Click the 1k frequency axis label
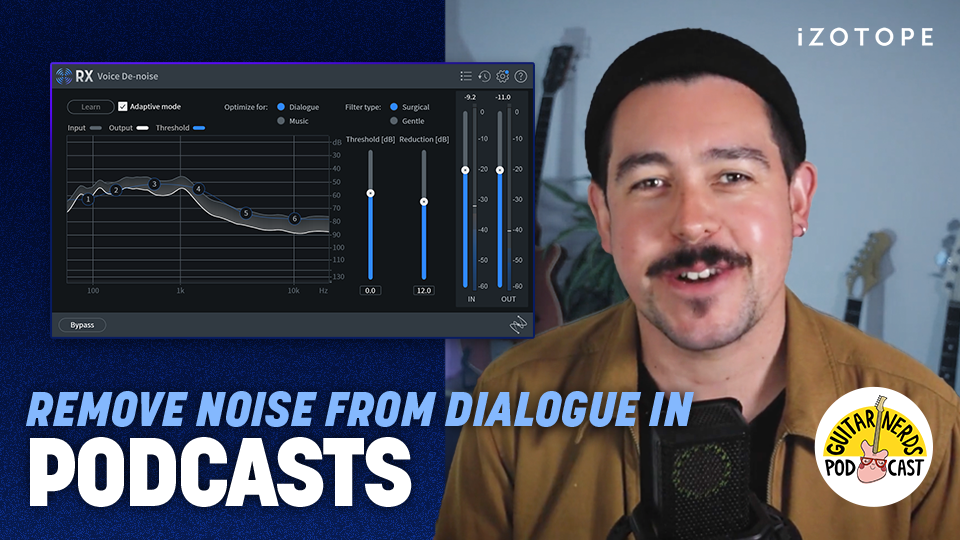Screen dimensions: 960x540 (x=180, y=291)
